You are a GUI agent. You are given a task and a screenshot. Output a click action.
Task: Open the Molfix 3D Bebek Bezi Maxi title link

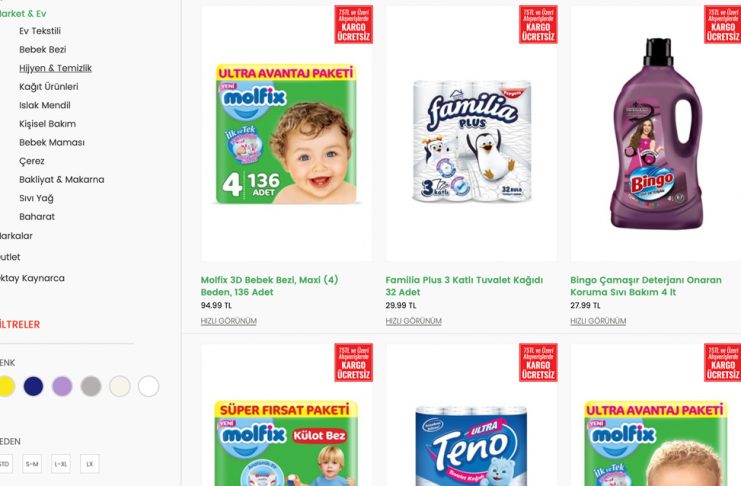269,286
